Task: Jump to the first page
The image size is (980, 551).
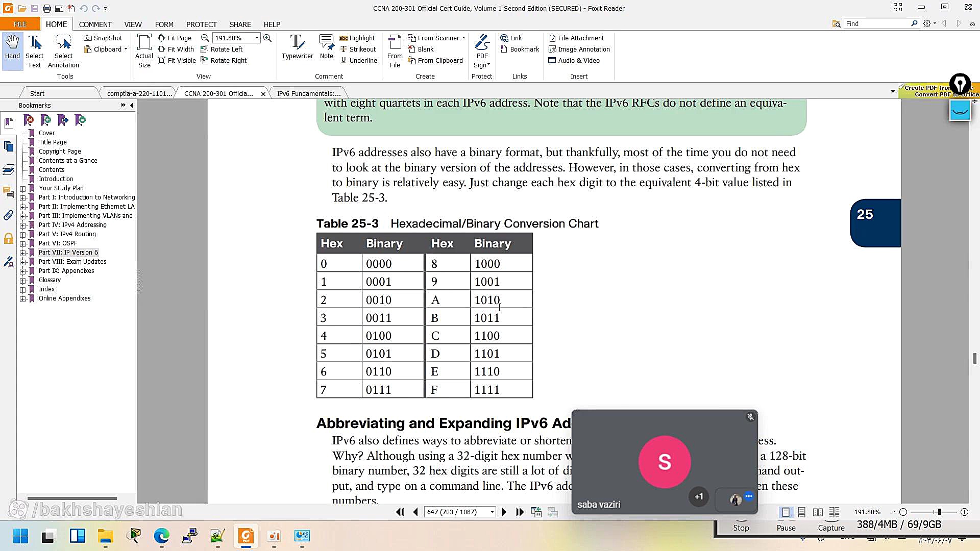Action: pyautogui.click(x=400, y=512)
